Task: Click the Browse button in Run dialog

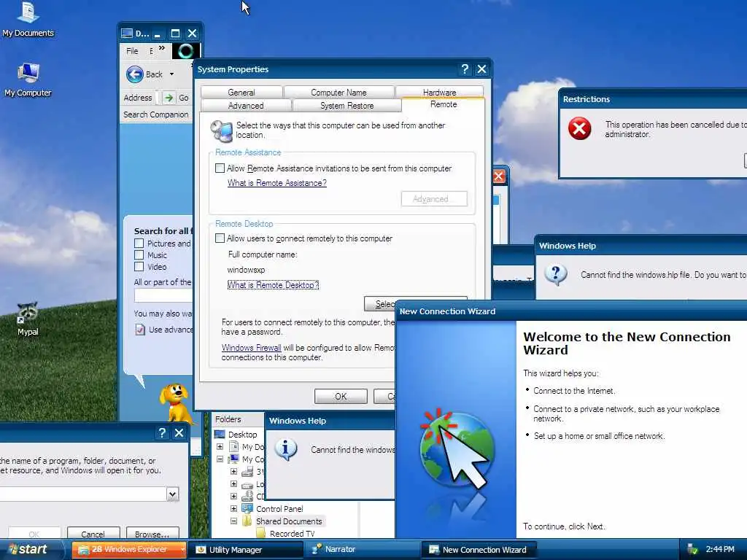Action: tap(152, 534)
